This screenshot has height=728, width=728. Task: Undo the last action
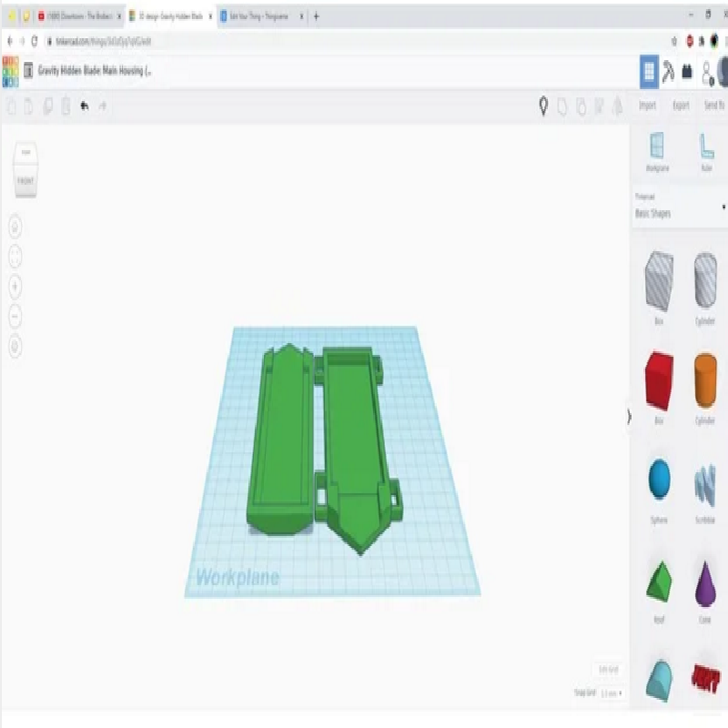tap(84, 106)
